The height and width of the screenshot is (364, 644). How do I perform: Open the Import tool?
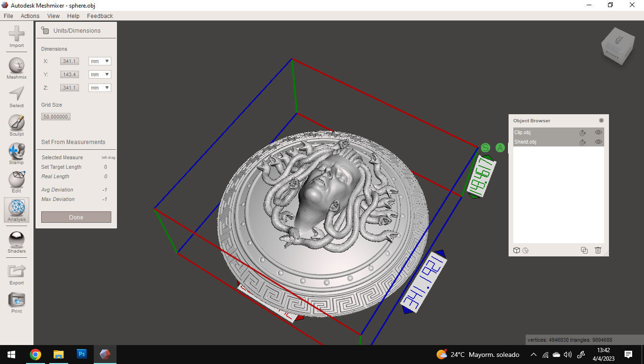17,37
